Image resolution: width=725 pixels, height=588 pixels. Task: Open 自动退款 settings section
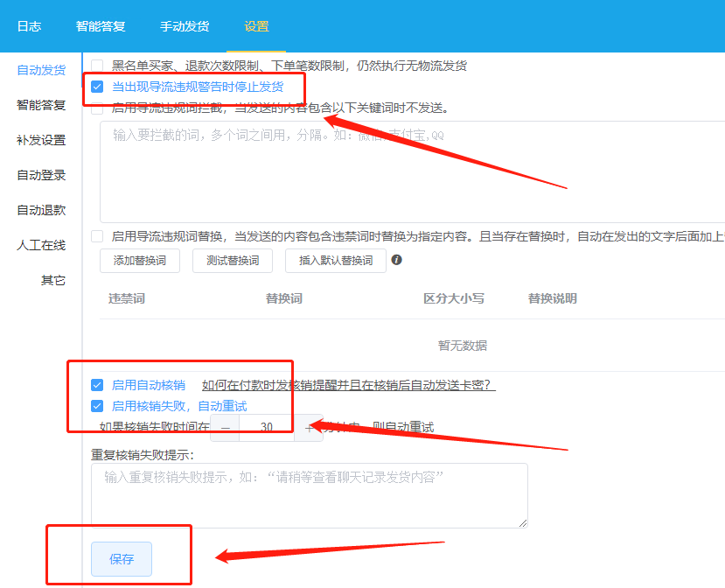(41, 211)
